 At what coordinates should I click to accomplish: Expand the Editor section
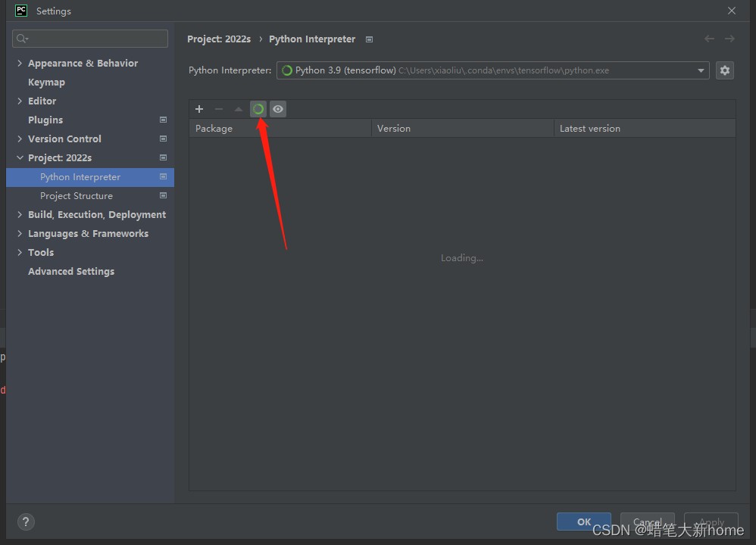point(20,101)
